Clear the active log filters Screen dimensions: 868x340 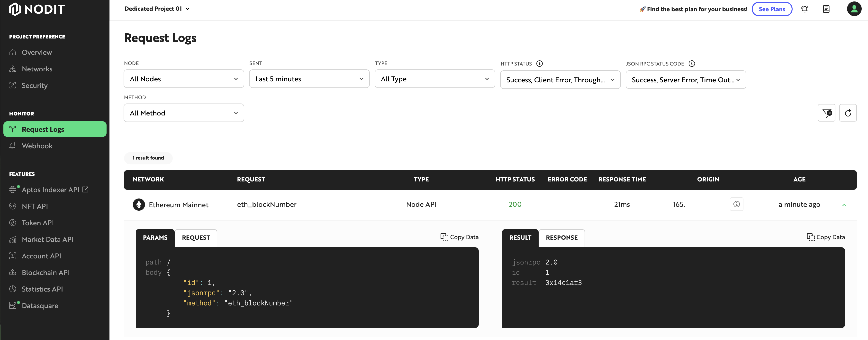pos(827,113)
